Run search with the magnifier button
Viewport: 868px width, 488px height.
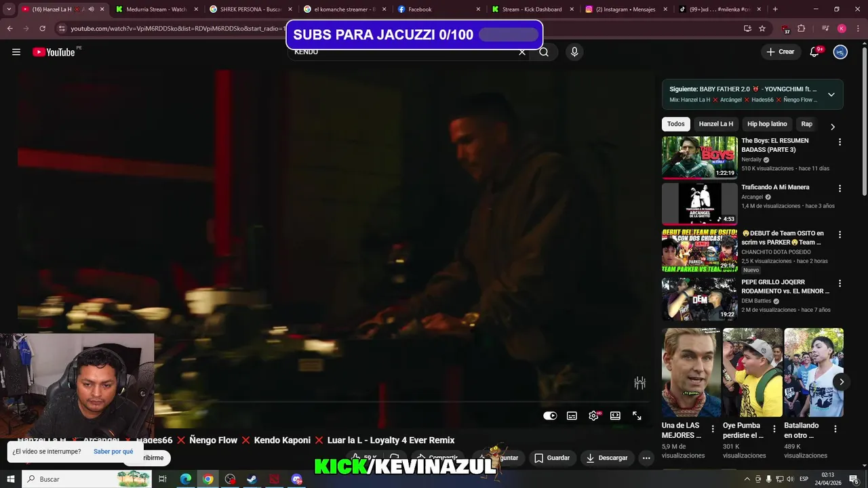pyautogui.click(x=544, y=52)
